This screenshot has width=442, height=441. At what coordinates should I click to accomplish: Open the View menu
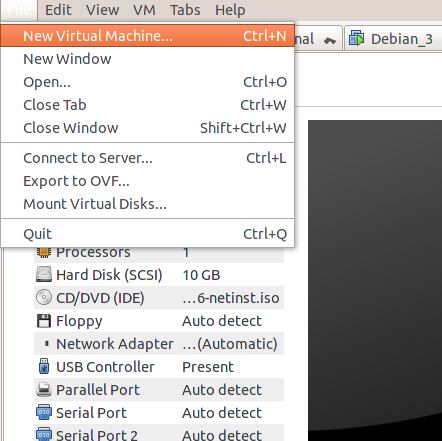(102, 10)
